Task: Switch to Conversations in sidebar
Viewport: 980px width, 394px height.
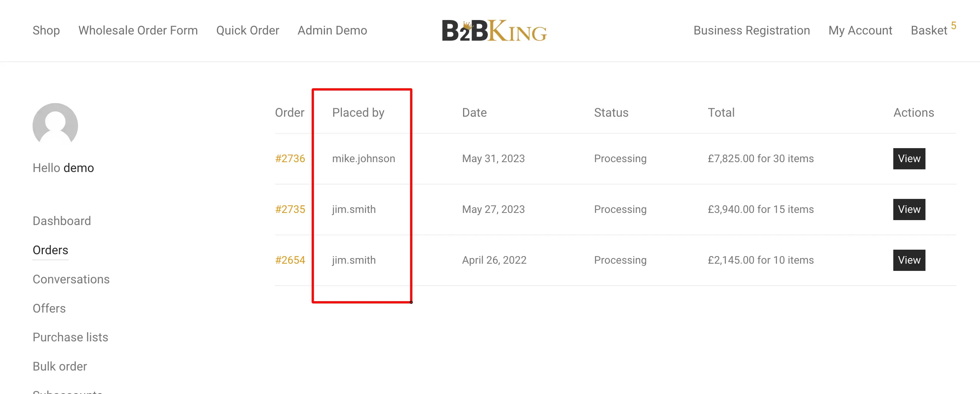Action: pyautogui.click(x=71, y=279)
